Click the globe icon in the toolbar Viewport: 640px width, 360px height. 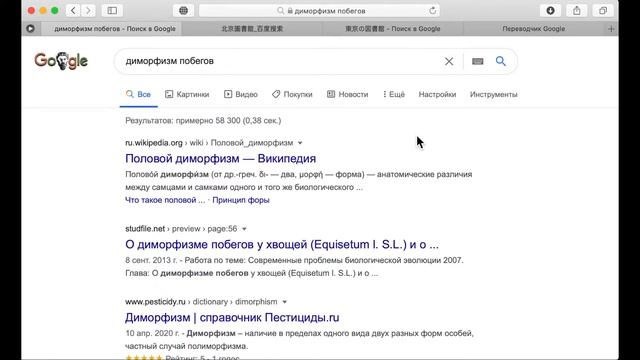point(184,11)
